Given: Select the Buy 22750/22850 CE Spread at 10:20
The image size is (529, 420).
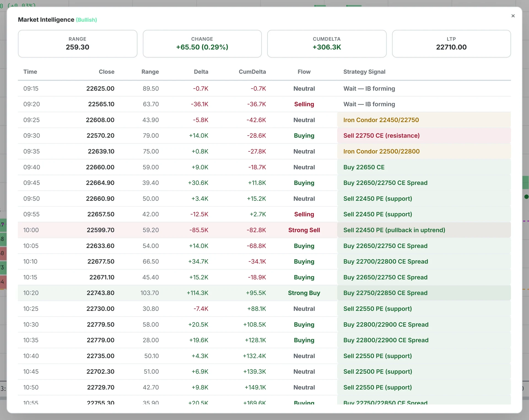Looking at the screenshot, I should click(424, 293).
